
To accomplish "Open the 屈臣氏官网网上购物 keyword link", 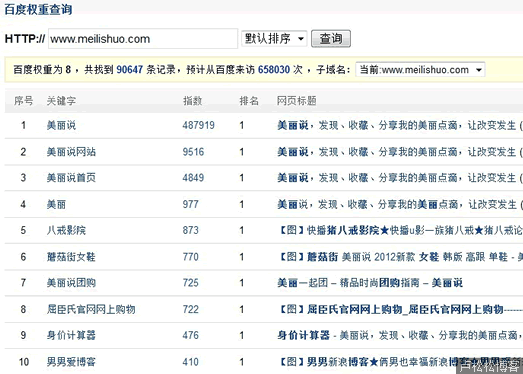I will pos(91,309).
